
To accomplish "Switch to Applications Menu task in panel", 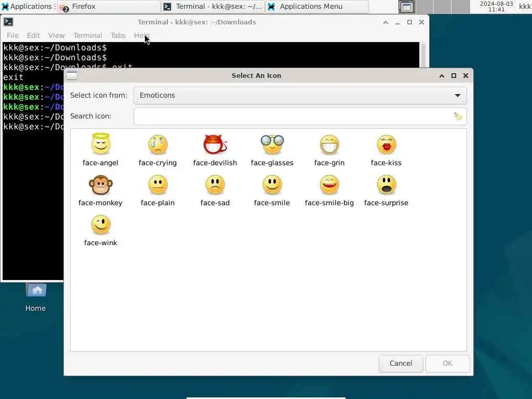I will coord(316,6).
